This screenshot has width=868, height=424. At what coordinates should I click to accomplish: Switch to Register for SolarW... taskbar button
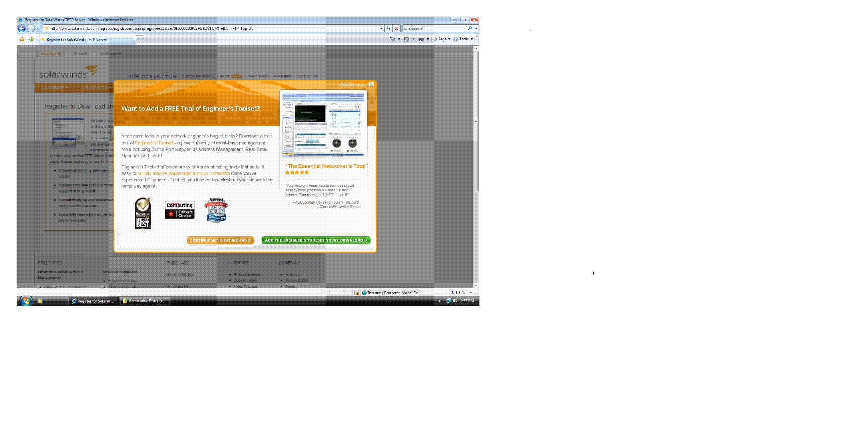click(93, 301)
